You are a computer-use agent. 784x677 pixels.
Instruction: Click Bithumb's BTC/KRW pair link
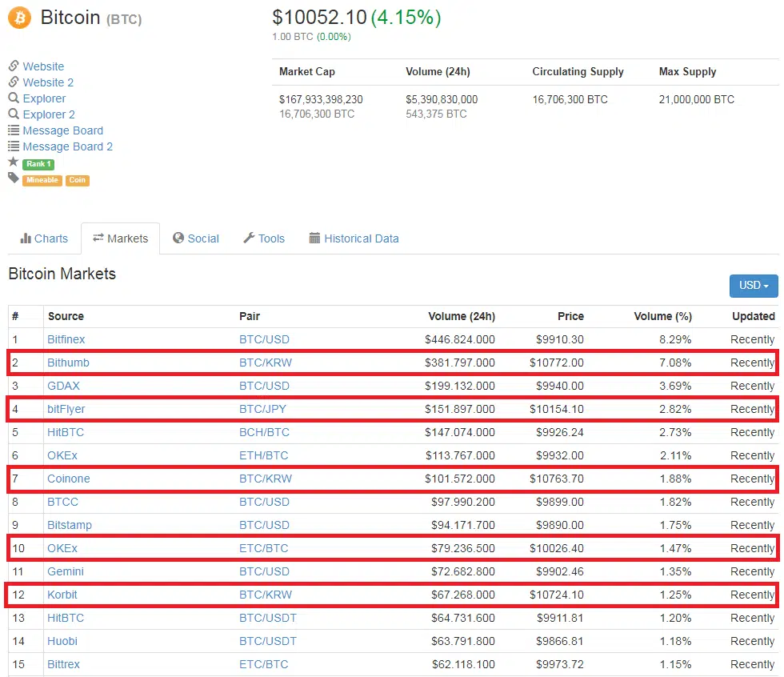click(x=266, y=363)
